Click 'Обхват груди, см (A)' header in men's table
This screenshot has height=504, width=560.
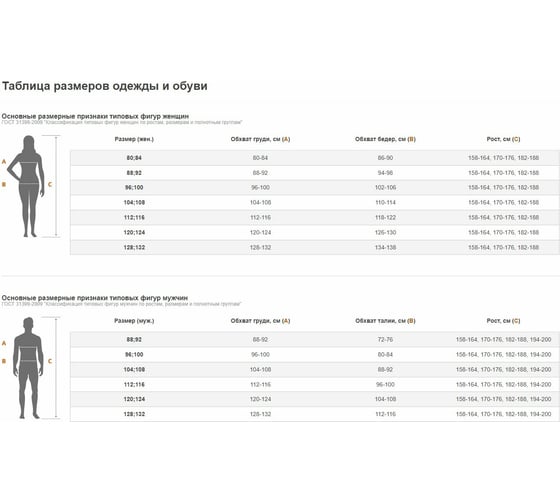coord(260,321)
